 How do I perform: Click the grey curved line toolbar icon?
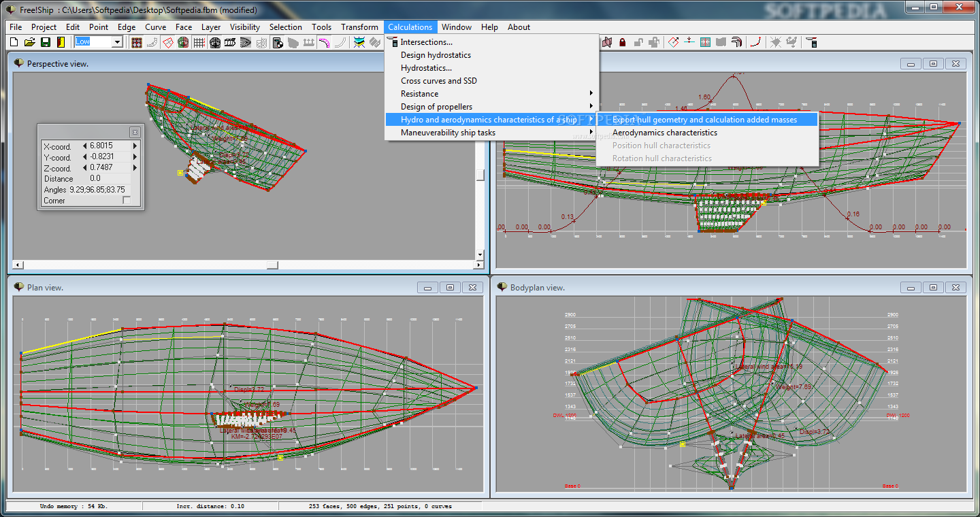coord(340,42)
